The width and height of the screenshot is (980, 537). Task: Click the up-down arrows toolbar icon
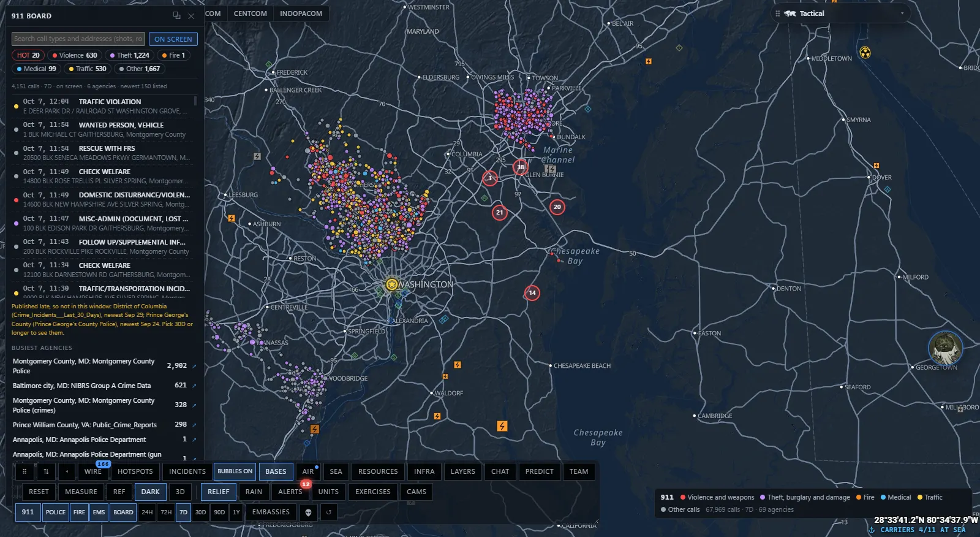pos(46,471)
